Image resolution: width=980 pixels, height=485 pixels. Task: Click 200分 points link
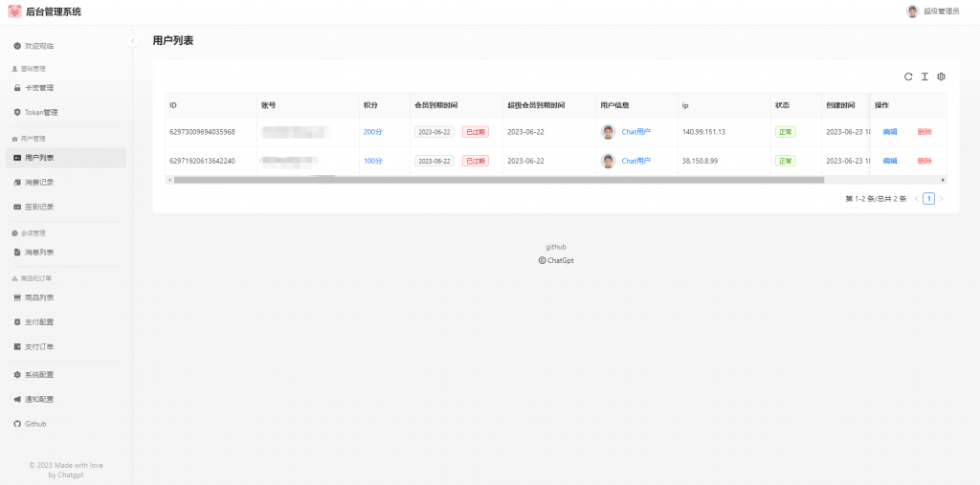click(373, 132)
